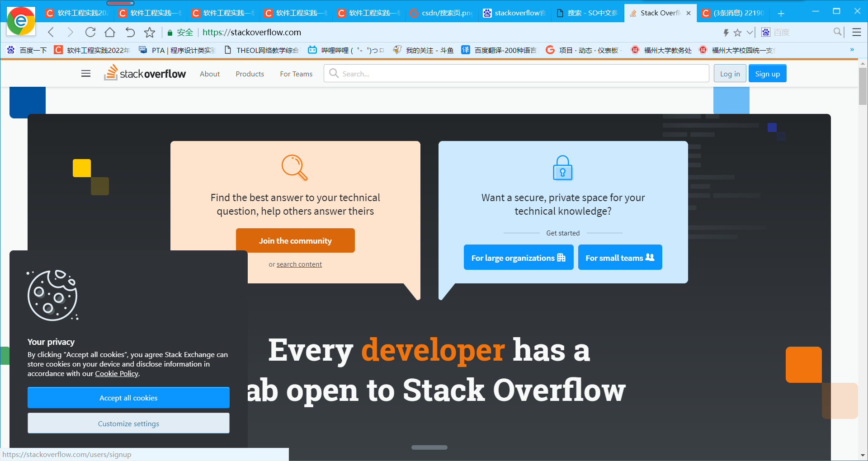Go forward with the browser forward arrow
The image size is (868, 461).
pyautogui.click(x=70, y=32)
